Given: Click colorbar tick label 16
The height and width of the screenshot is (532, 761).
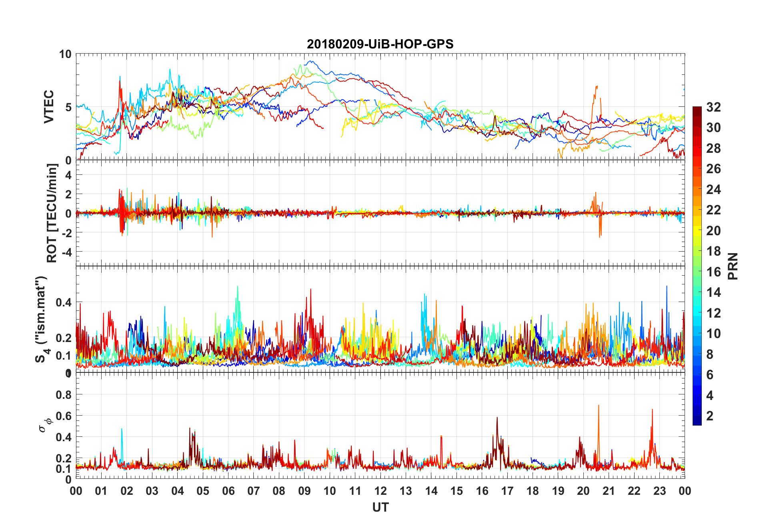Looking at the screenshot, I should [x=713, y=272].
